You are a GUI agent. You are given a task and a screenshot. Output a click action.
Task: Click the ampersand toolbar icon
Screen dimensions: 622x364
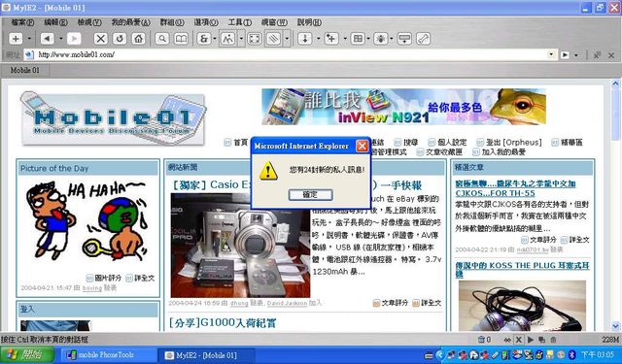click(x=204, y=39)
